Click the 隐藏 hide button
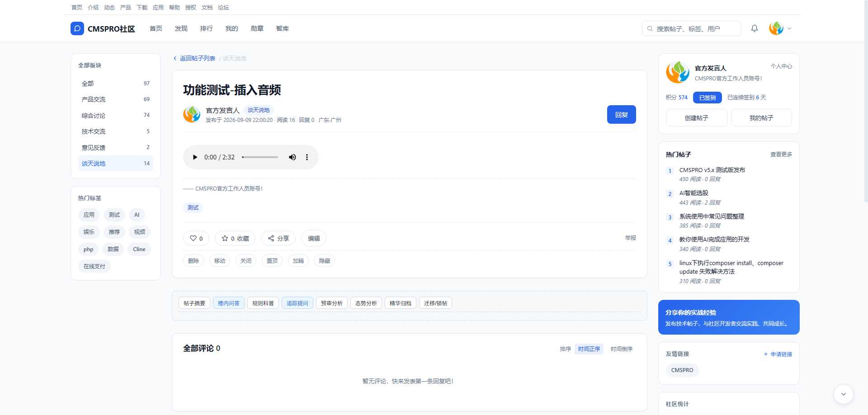The image size is (868, 415). pyautogui.click(x=325, y=261)
